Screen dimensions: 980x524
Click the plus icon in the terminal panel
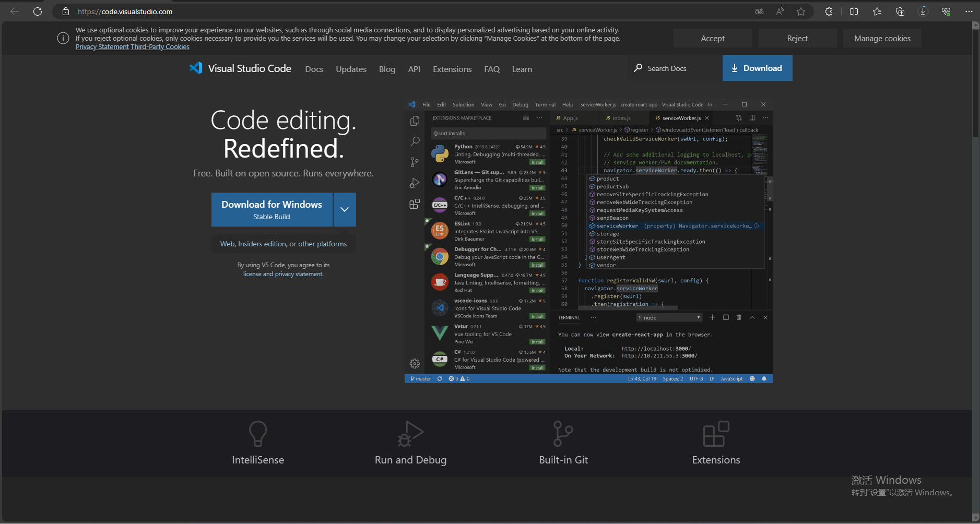tap(712, 317)
